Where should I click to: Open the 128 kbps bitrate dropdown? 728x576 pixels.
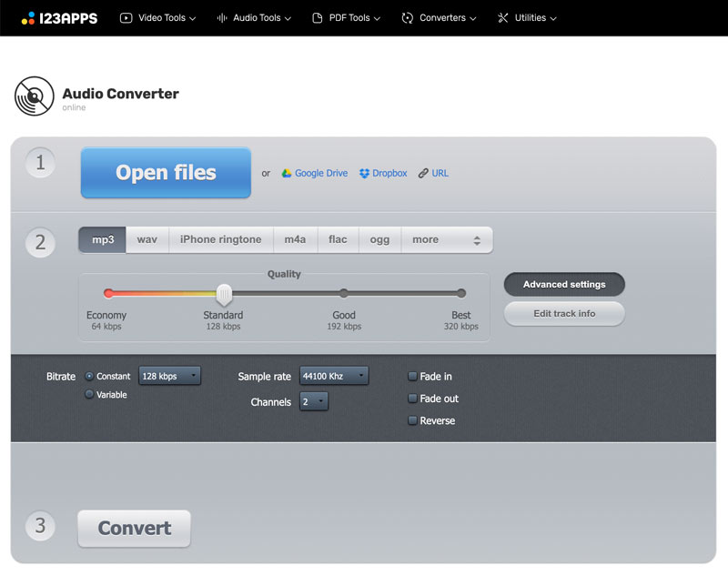pos(169,376)
